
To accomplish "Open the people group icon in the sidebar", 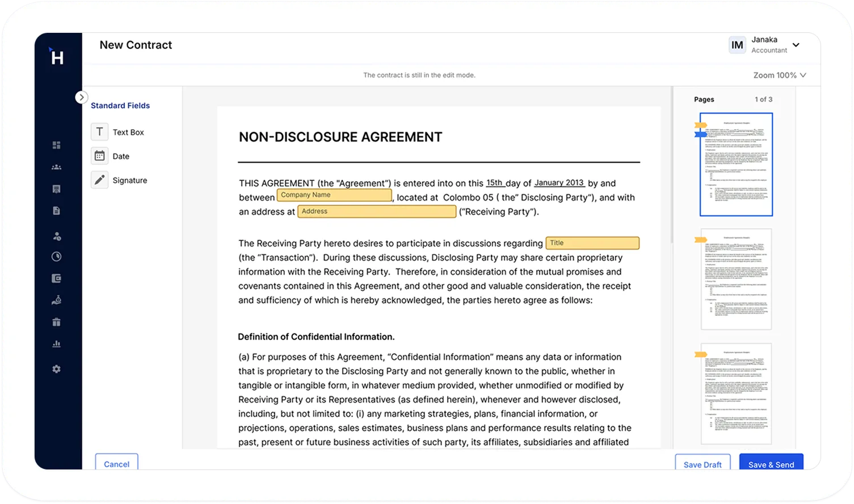I will 56,167.
